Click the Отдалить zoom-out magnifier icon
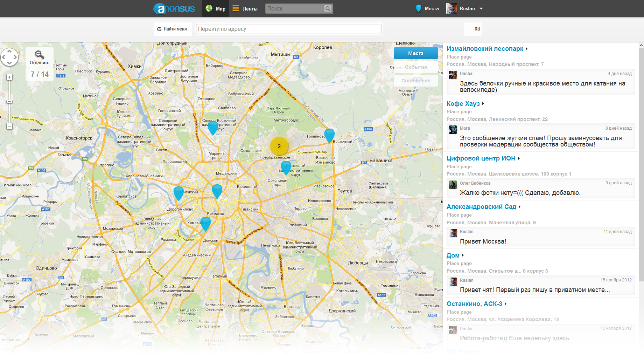The image size is (644, 355). point(40,55)
